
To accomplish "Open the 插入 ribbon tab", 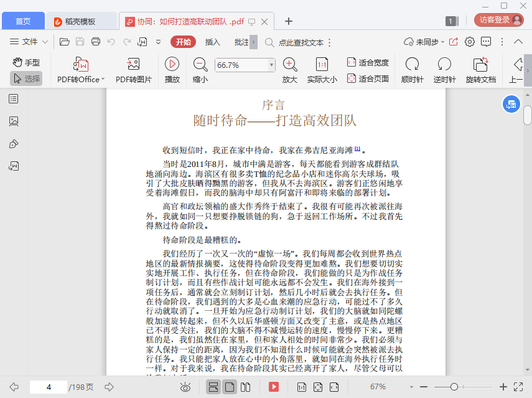I will 213,42.
